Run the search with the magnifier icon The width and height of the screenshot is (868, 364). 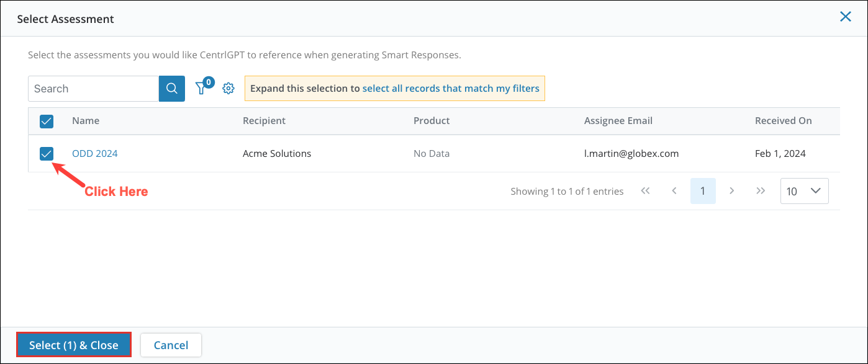point(171,88)
